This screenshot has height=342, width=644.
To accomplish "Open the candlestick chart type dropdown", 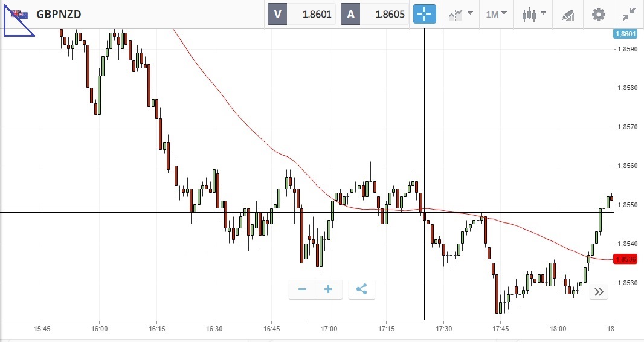I will [x=533, y=14].
